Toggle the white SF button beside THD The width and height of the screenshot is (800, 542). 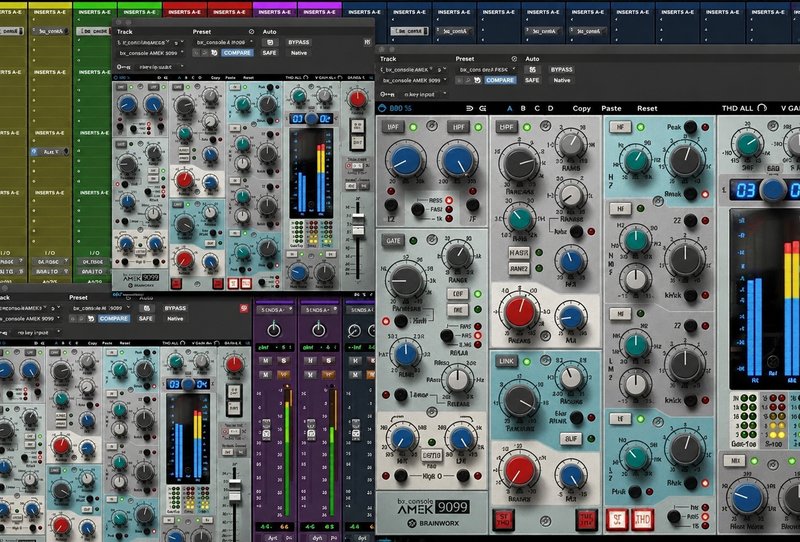coord(617,520)
